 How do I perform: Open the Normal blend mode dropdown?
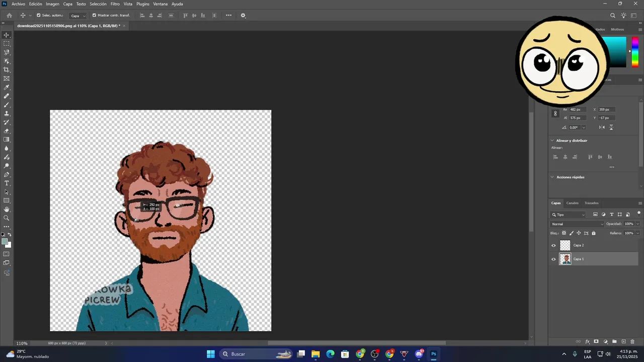click(x=577, y=224)
